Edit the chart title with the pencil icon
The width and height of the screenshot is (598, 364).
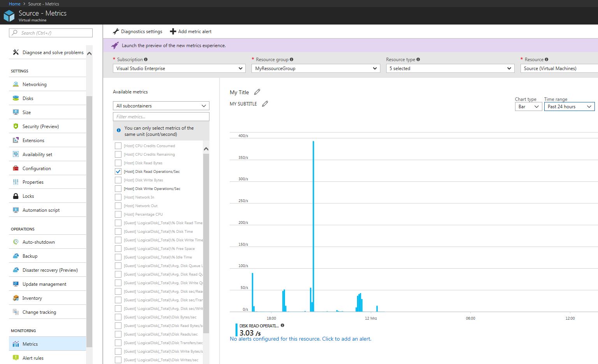point(257,91)
